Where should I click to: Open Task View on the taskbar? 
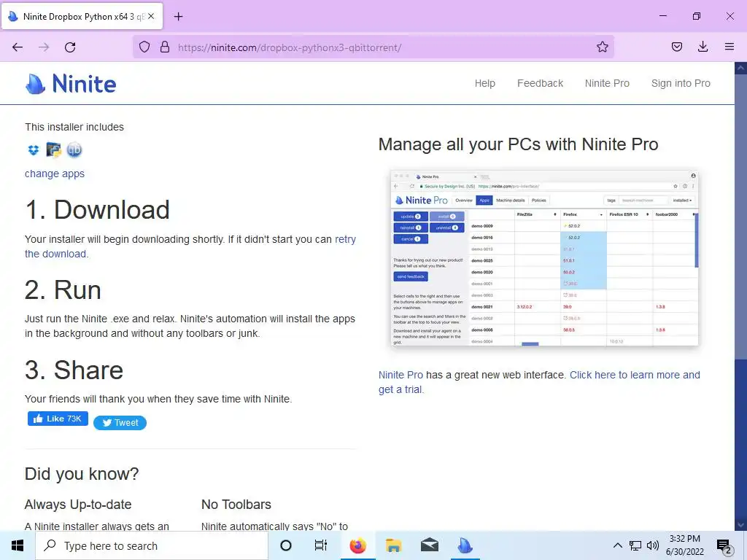point(321,545)
